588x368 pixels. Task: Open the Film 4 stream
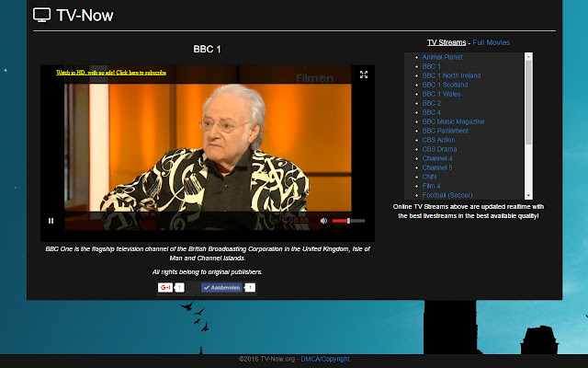pos(431,186)
